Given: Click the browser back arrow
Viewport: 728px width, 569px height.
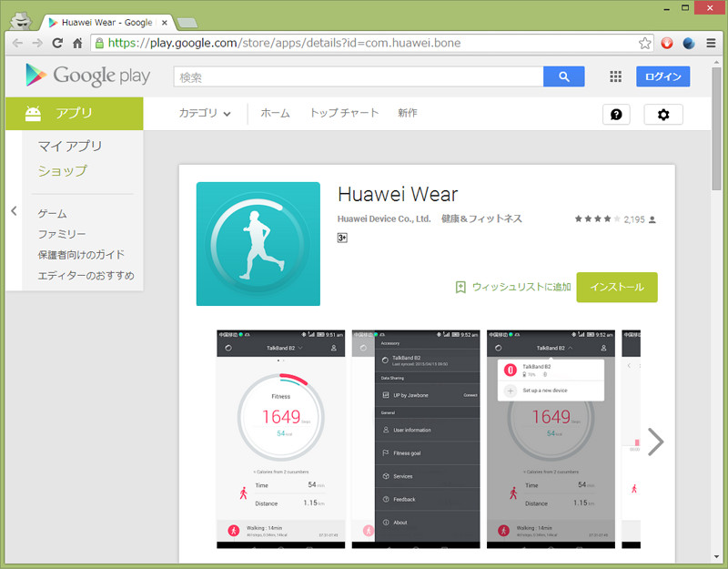Looking at the screenshot, I should 17,43.
